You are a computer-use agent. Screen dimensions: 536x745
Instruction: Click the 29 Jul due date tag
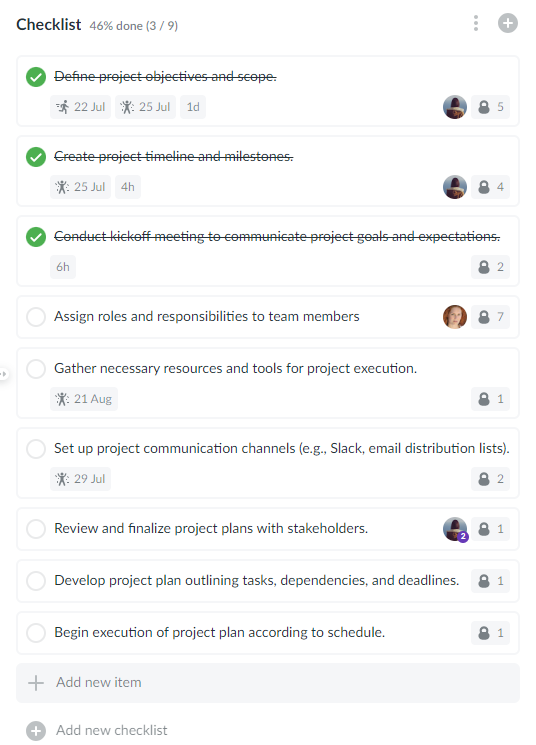click(80, 478)
